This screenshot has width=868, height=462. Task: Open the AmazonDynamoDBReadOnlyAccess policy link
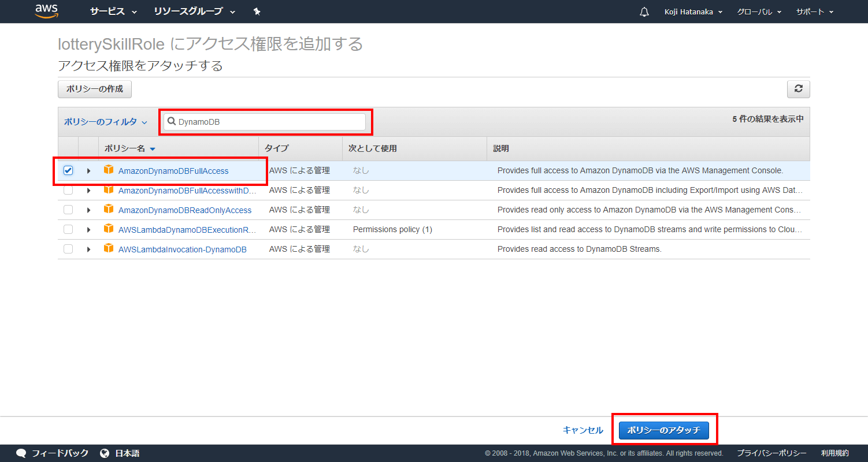click(x=185, y=210)
